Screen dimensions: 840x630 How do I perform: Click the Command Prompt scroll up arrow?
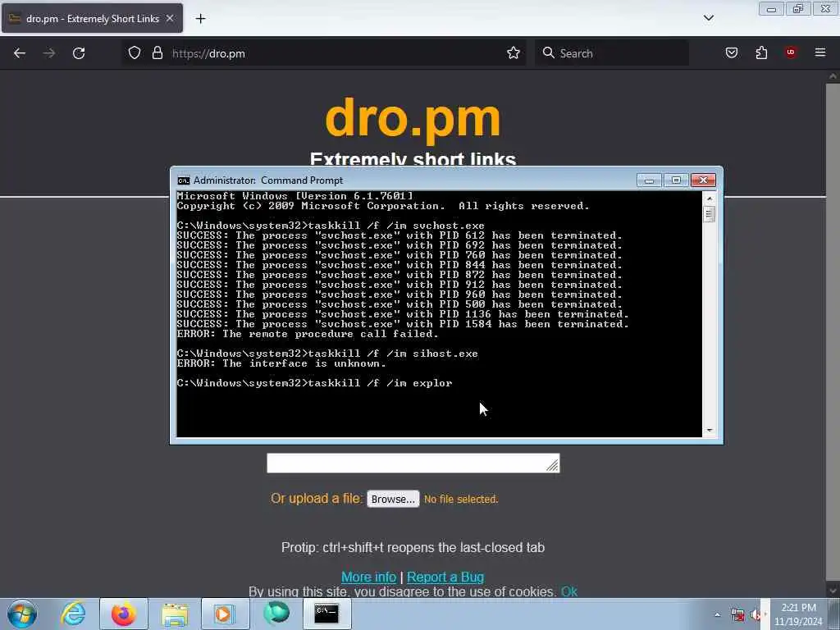tap(710, 199)
